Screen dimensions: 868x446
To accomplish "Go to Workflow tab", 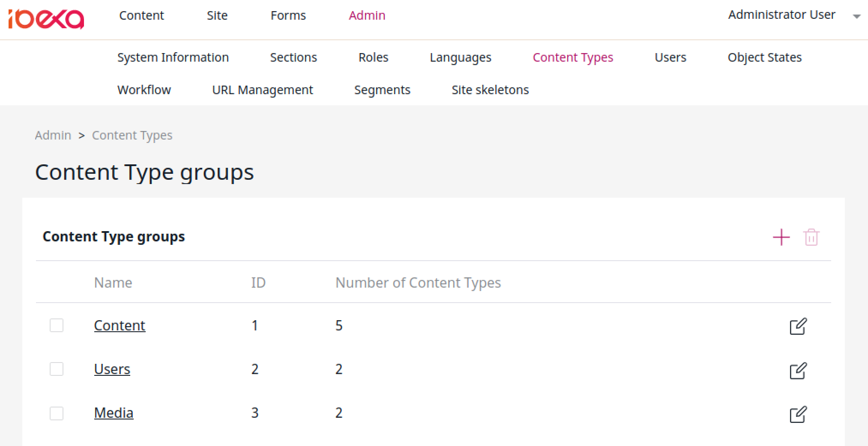I will (144, 90).
